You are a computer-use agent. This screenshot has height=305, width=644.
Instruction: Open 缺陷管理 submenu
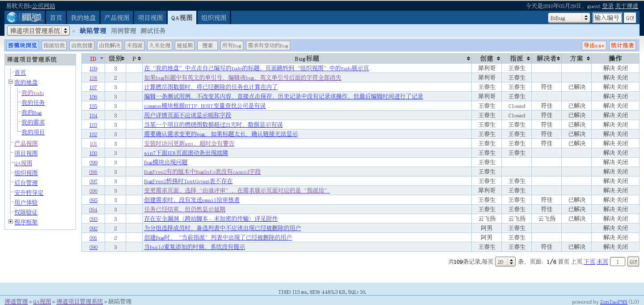pyautogui.click(x=93, y=31)
